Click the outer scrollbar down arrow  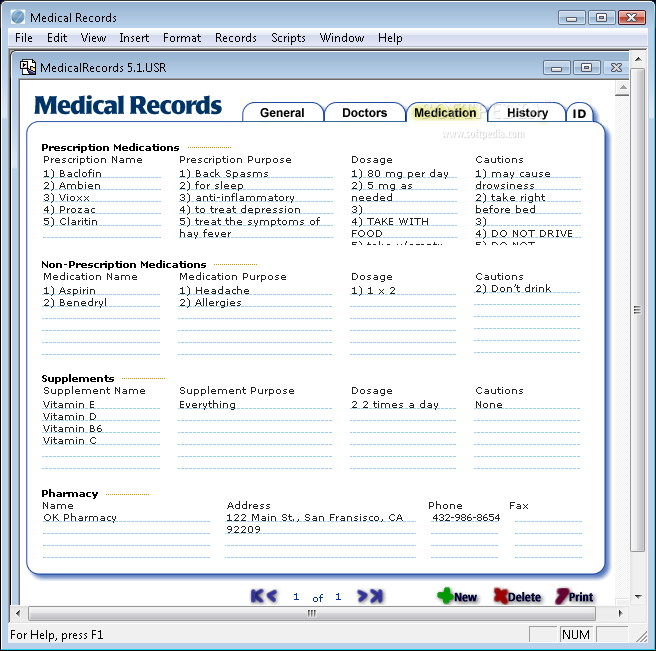point(638,597)
